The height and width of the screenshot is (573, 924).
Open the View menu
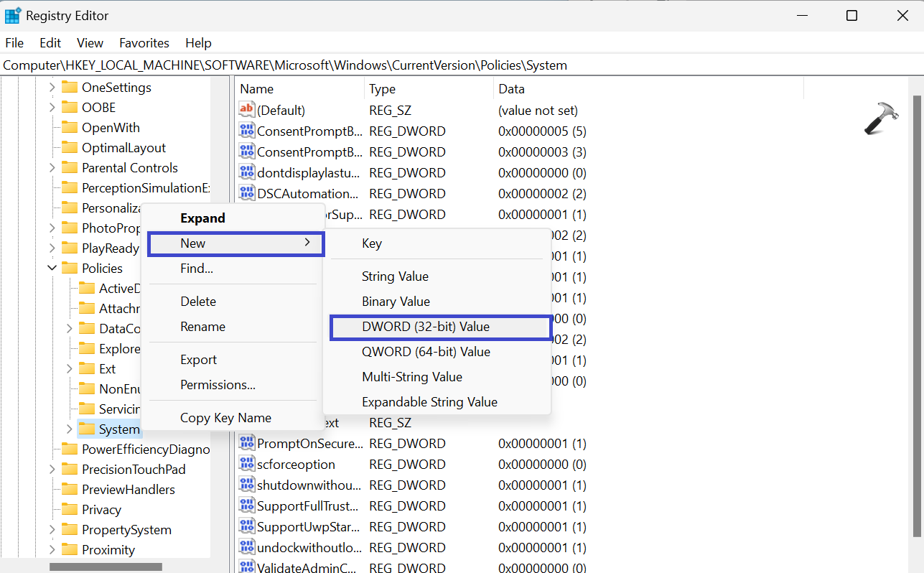90,43
